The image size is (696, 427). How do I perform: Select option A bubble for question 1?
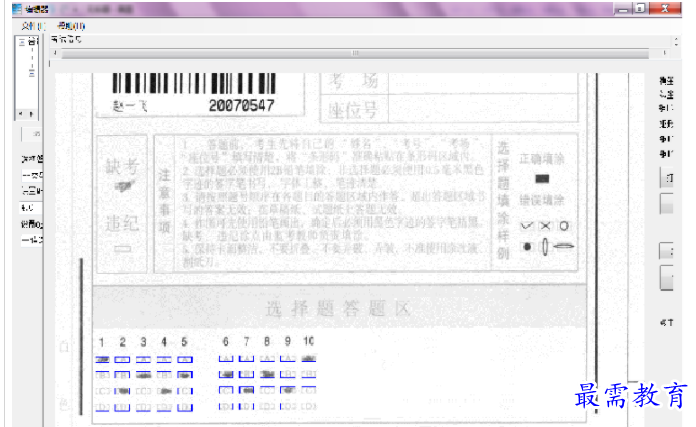(x=103, y=359)
